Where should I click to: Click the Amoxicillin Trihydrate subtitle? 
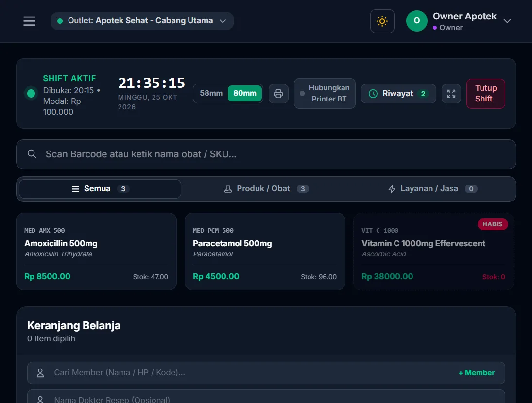[58, 254]
